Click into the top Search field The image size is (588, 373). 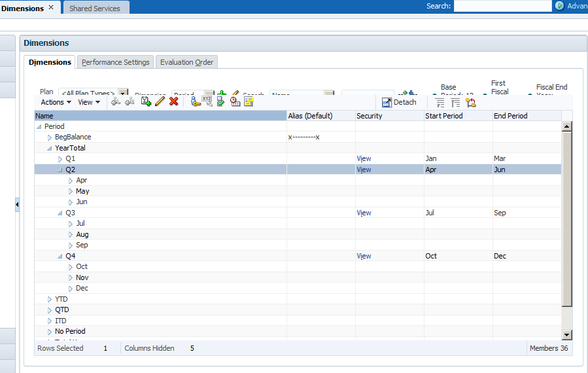pos(502,6)
